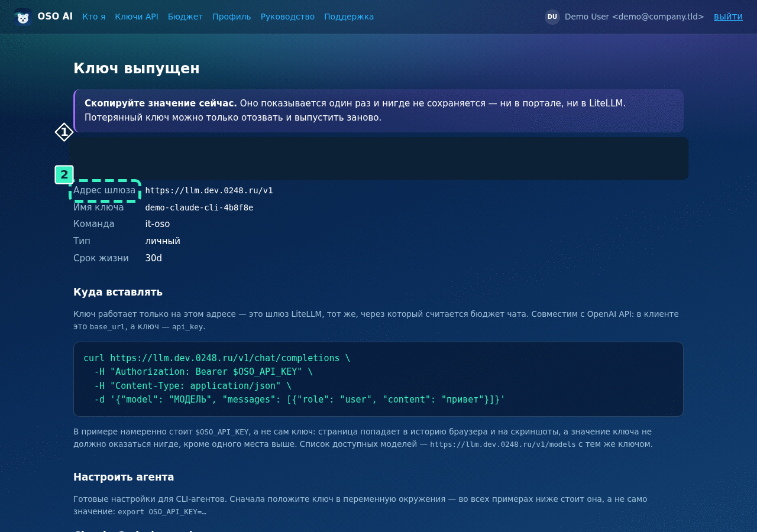Viewport: 757px width, 532px height.
Task: Select the gateway URL https://llm.dev.0248.ru/v1 value
Action: coord(209,190)
